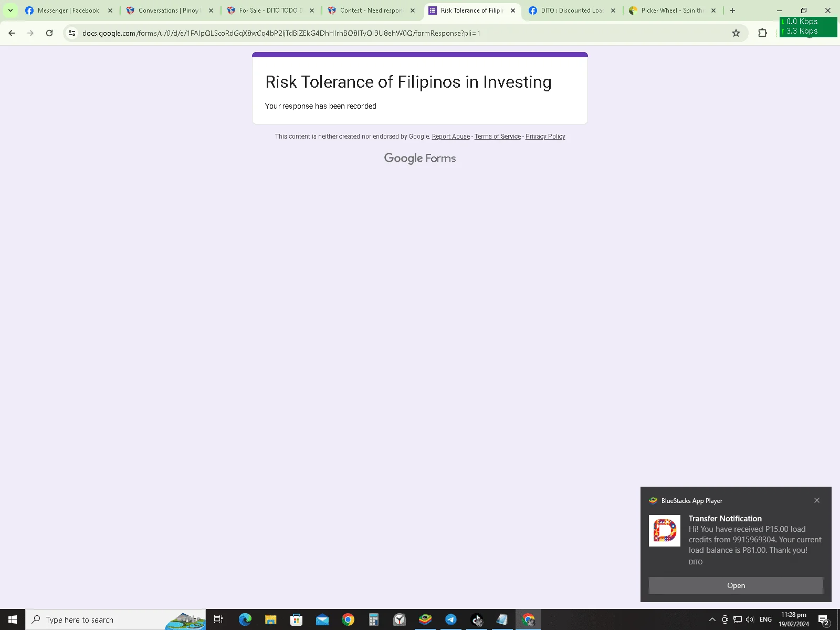Switch to the active Chrome profile window in taskbar
The image size is (840, 630).
(x=528, y=619)
